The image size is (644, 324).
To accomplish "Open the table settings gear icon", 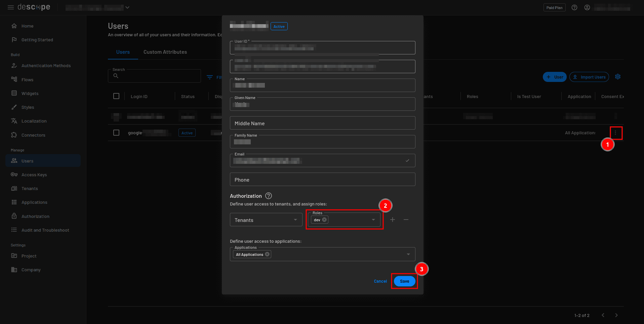I will [617, 77].
